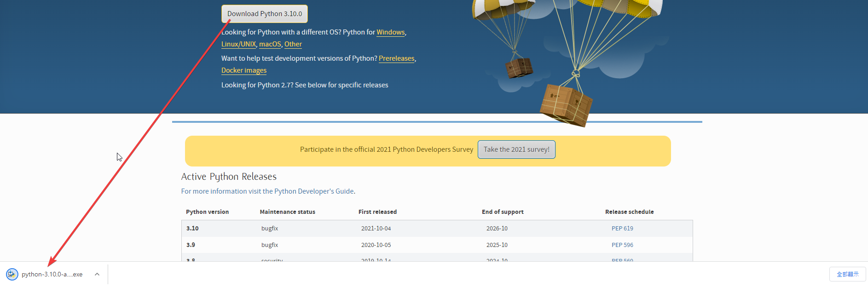Click the Python installer file icon in the download bar
Viewport: 868px width, 287px height.
point(12,275)
